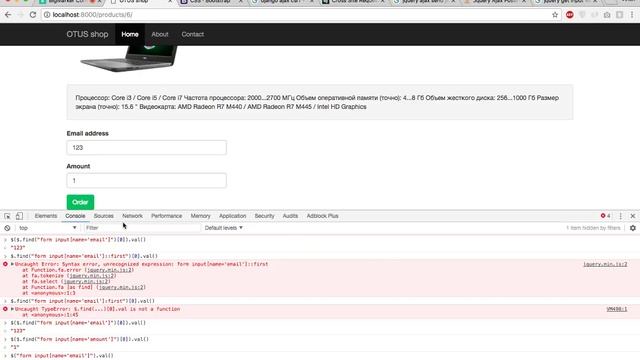640x360 pixels.
Task: Expand the Uncaught TypeError entry
Action: pos(12,309)
